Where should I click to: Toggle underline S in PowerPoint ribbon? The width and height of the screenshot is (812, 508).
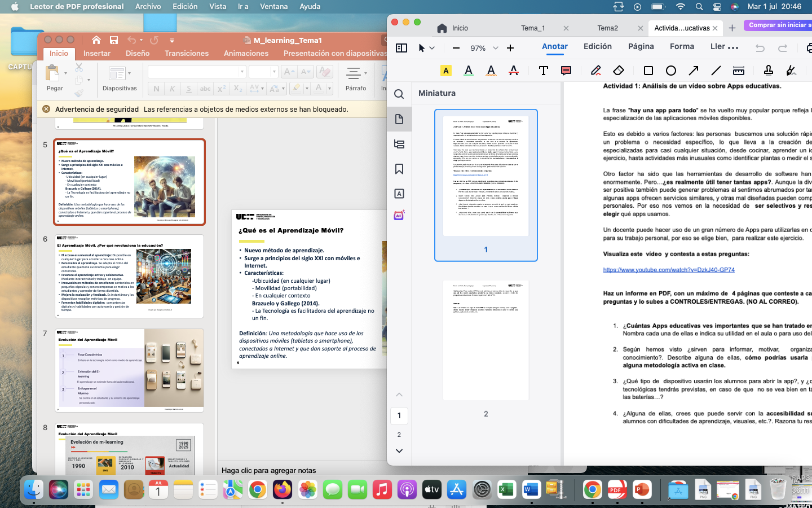click(x=189, y=89)
